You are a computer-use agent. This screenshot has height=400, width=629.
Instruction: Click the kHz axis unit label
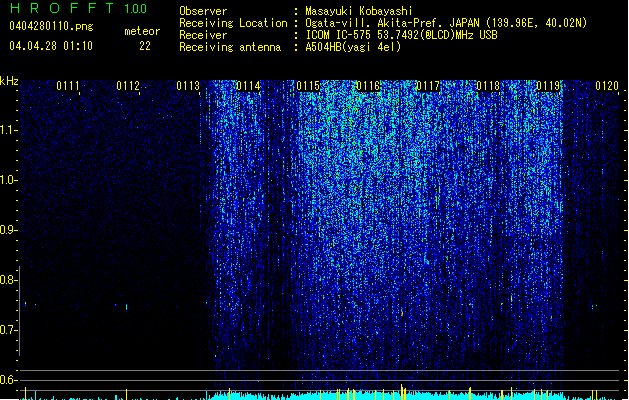(x=9, y=81)
